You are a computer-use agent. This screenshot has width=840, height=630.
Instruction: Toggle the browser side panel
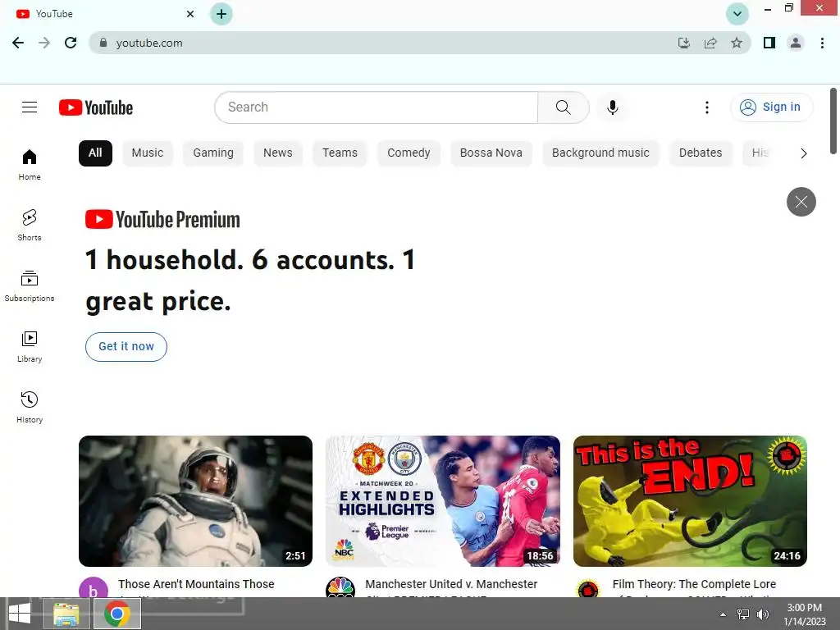[x=769, y=43]
